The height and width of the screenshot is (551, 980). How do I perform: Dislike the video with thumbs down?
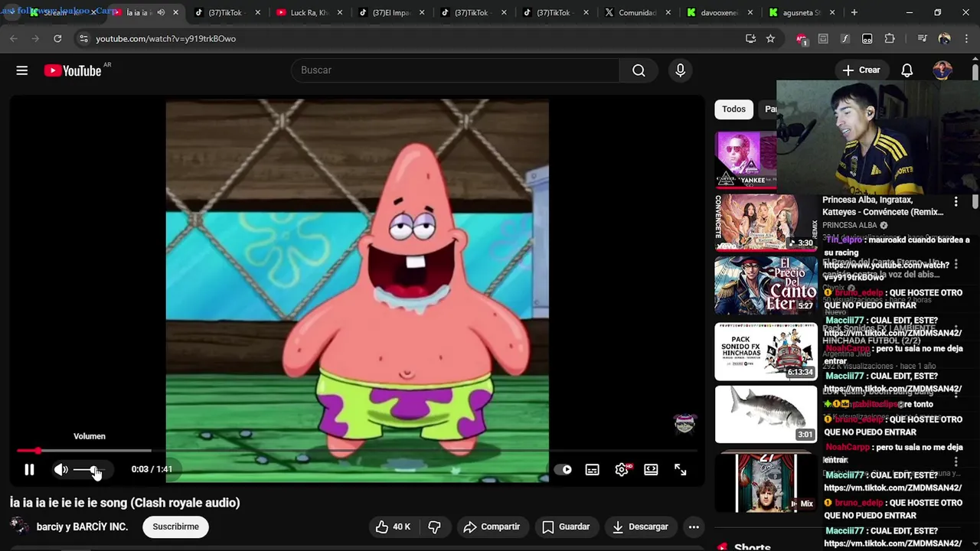(x=434, y=527)
